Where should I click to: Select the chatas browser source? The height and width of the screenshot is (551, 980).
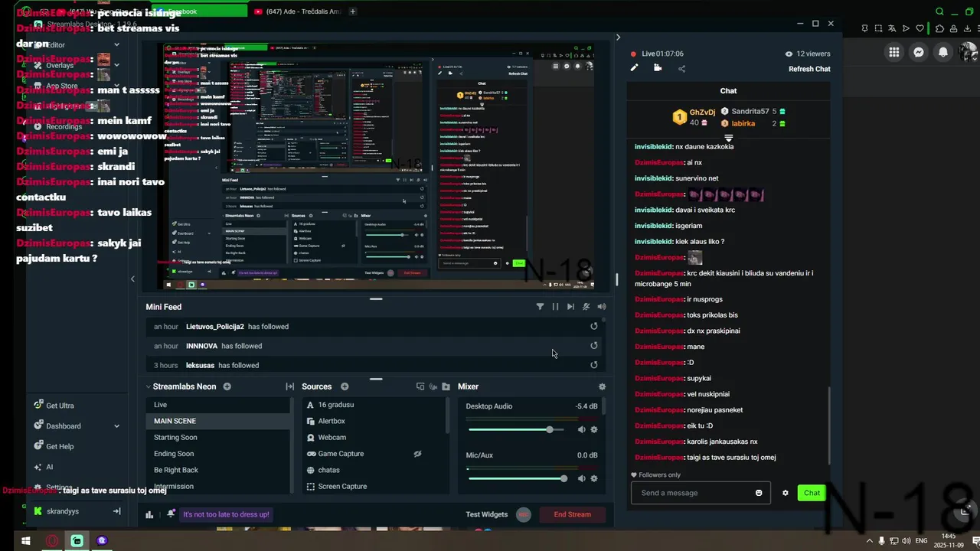[374, 470]
